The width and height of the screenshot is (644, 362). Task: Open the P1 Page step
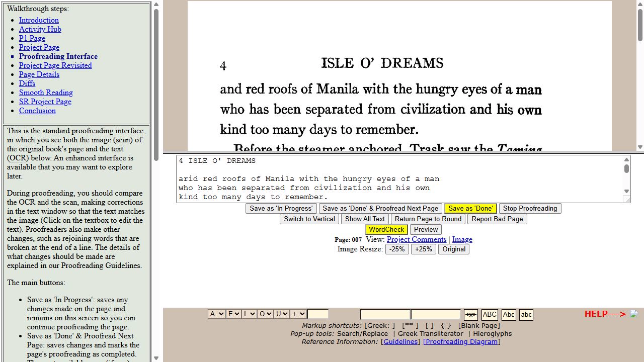32,38
